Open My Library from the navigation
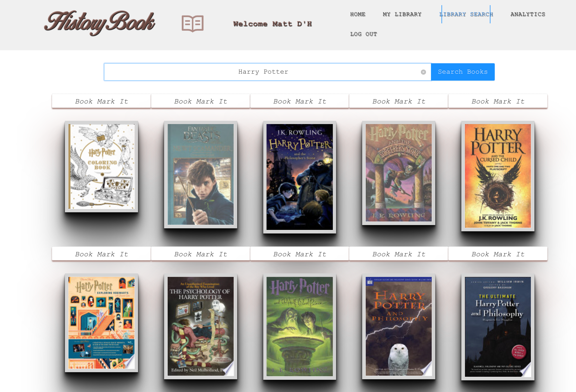 click(402, 14)
